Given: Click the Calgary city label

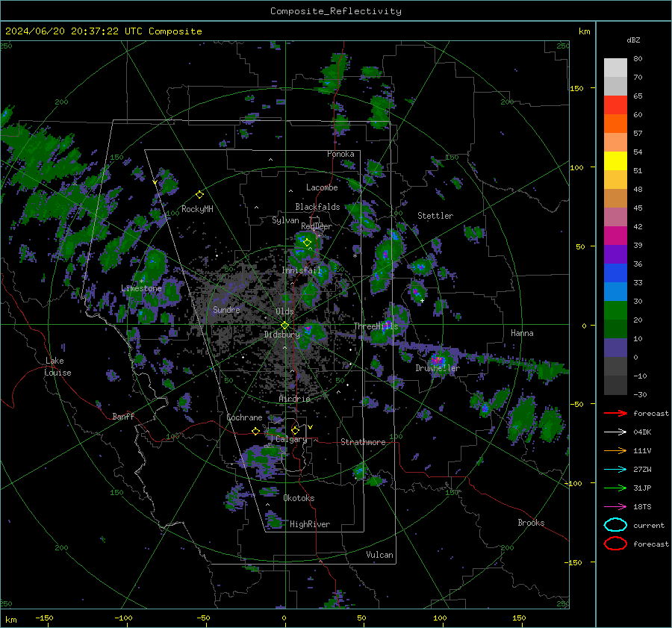Looking at the screenshot, I should pos(291,439).
